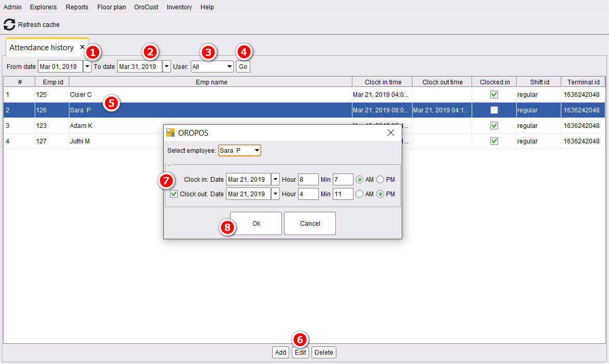
Task: Click the Clock in Min field
Action: [343, 179]
